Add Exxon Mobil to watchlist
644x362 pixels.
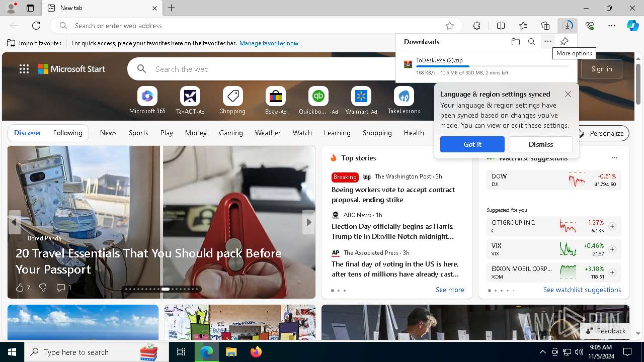click(x=612, y=273)
